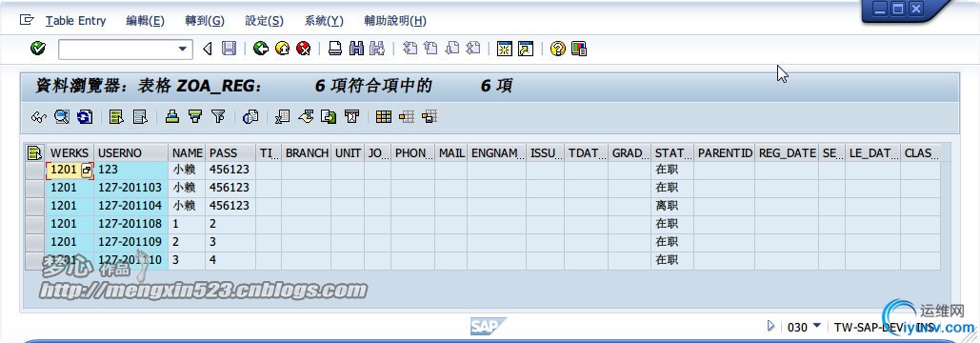Click the Refresh icon in application toolbar
Screen dimensions: 980x343
[85, 117]
